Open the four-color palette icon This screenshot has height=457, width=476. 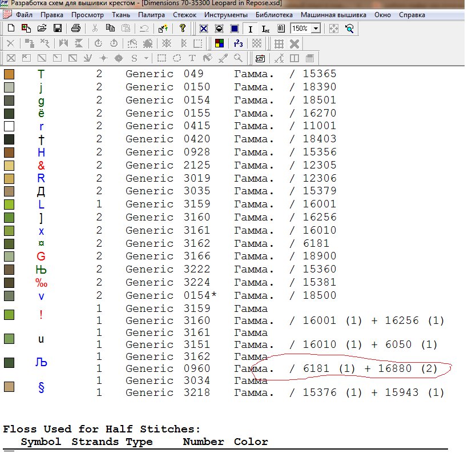(219, 43)
